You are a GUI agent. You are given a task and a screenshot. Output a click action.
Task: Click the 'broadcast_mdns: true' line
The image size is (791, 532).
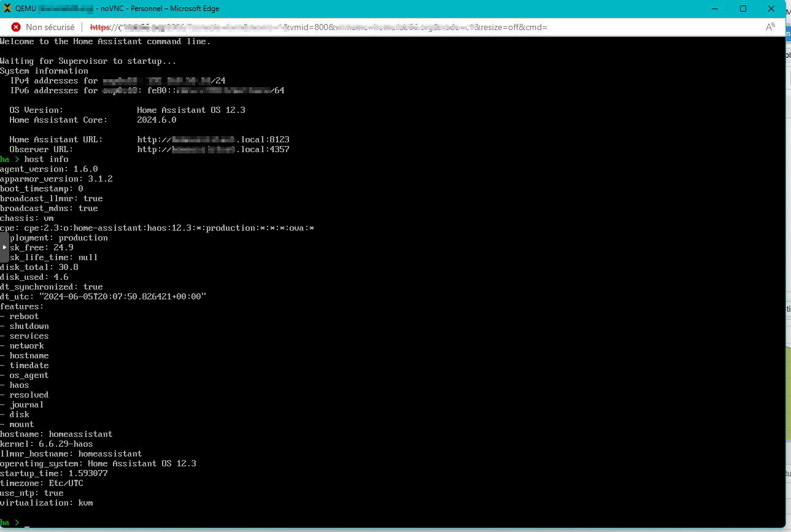pyautogui.click(x=49, y=209)
